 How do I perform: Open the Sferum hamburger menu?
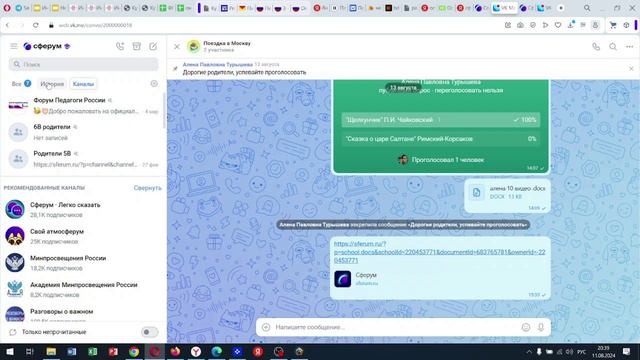pos(14,46)
